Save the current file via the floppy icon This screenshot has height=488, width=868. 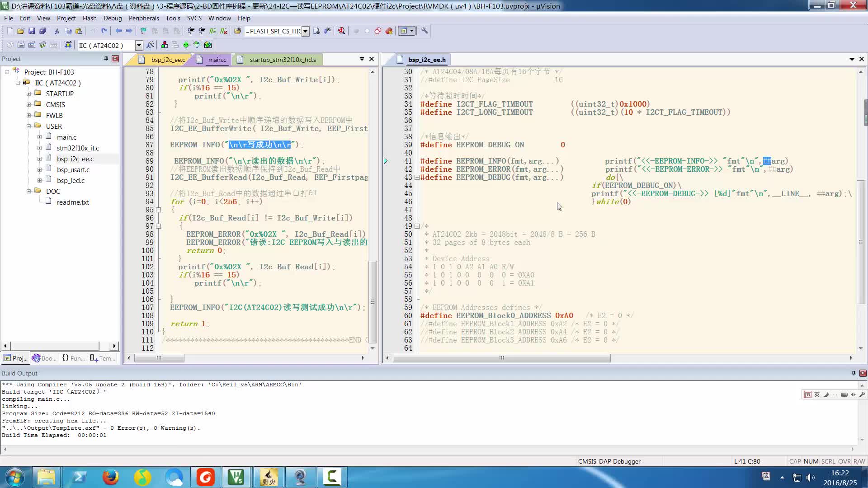(32, 31)
